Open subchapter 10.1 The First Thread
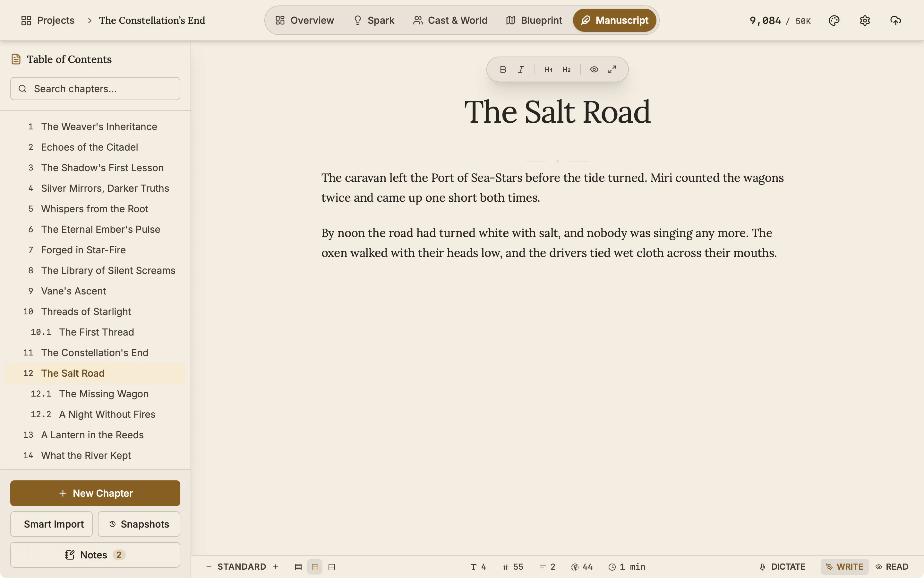924x578 pixels. 95,332
